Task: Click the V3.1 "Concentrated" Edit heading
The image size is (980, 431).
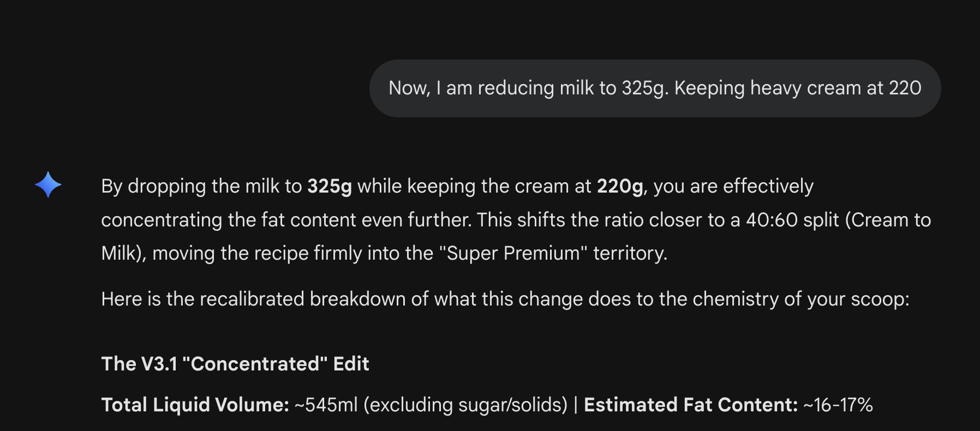Action: point(235,364)
